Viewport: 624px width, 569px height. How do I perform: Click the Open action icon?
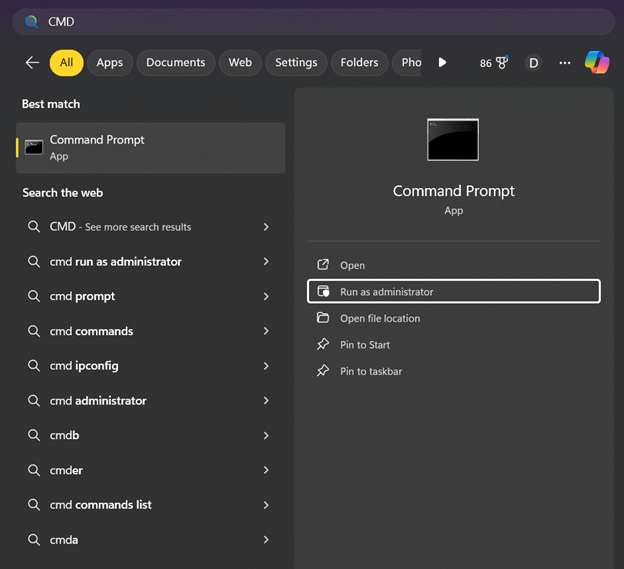click(x=323, y=265)
